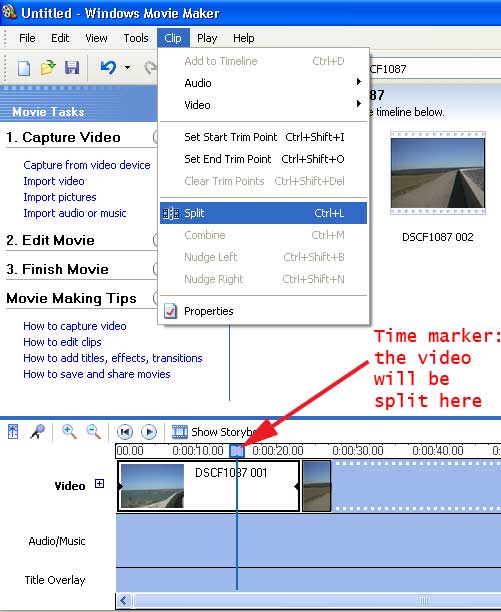The image size is (501, 612).
Task: Zoom in on the timeline
Action: (x=69, y=432)
